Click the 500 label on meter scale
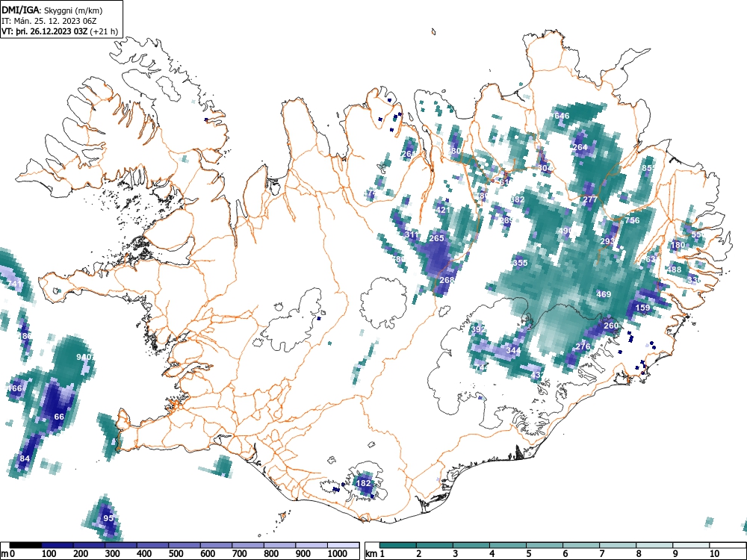The height and width of the screenshot is (560, 747). point(176,553)
